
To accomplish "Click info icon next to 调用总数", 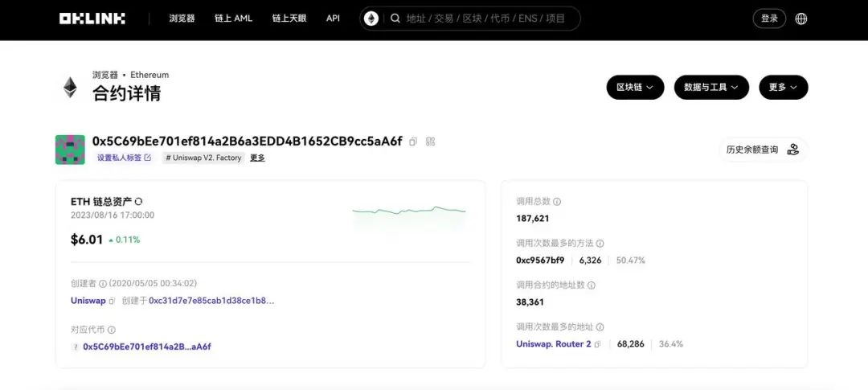I will (557, 202).
